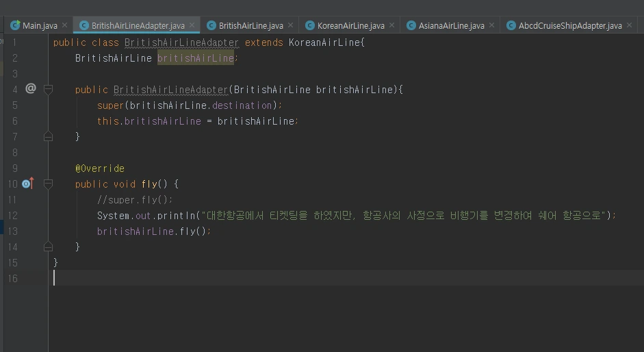Click the BritishAirLine.java class icon

click(211, 25)
